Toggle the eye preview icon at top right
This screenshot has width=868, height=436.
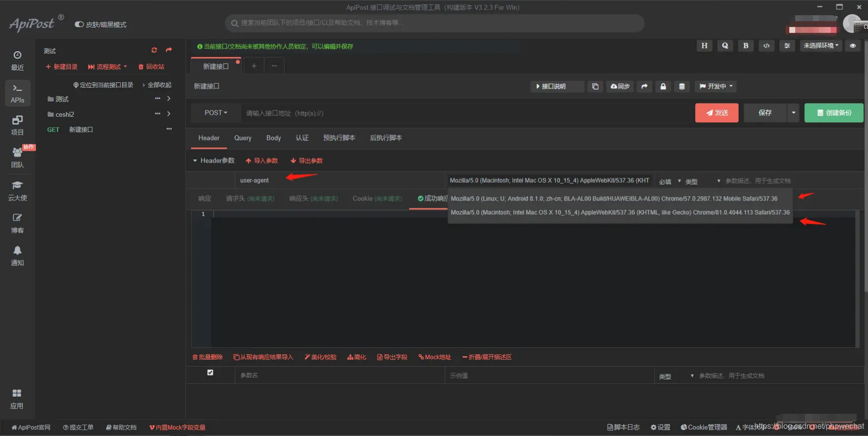[853, 46]
